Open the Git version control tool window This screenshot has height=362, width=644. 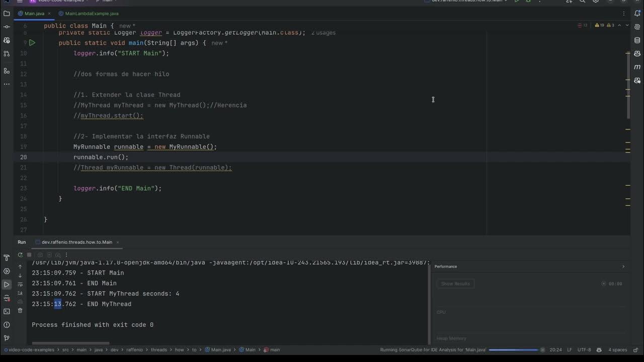point(7,338)
